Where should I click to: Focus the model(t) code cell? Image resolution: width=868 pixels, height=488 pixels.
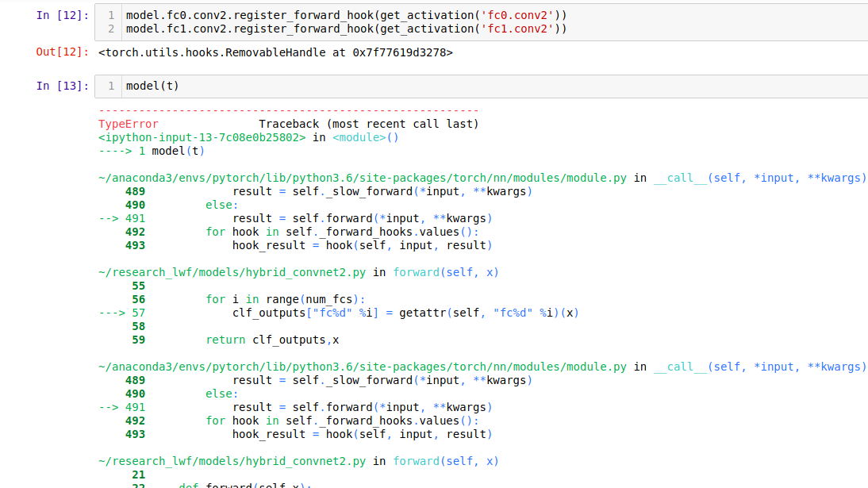tap(476, 86)
